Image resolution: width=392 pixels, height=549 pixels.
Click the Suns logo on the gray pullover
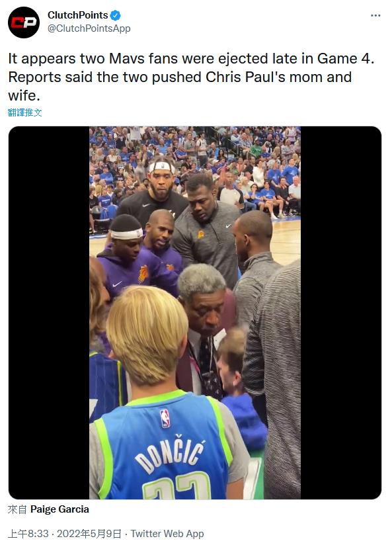201,234
